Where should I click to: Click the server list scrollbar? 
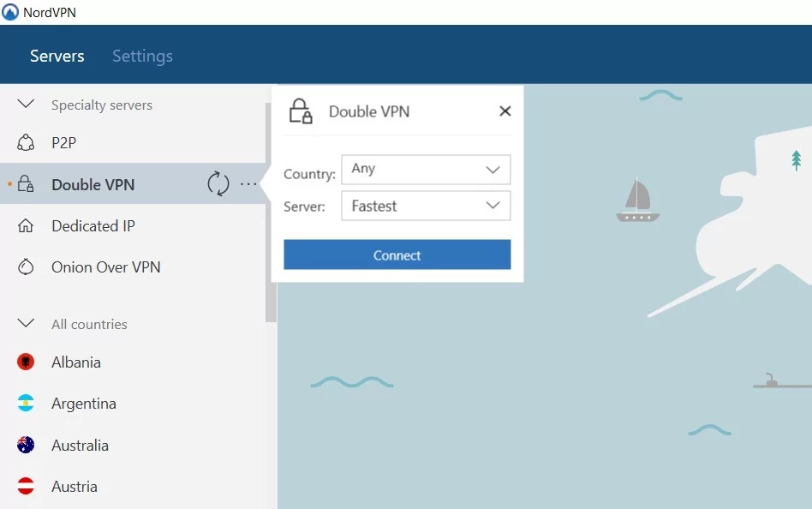[x=271, y=213]
